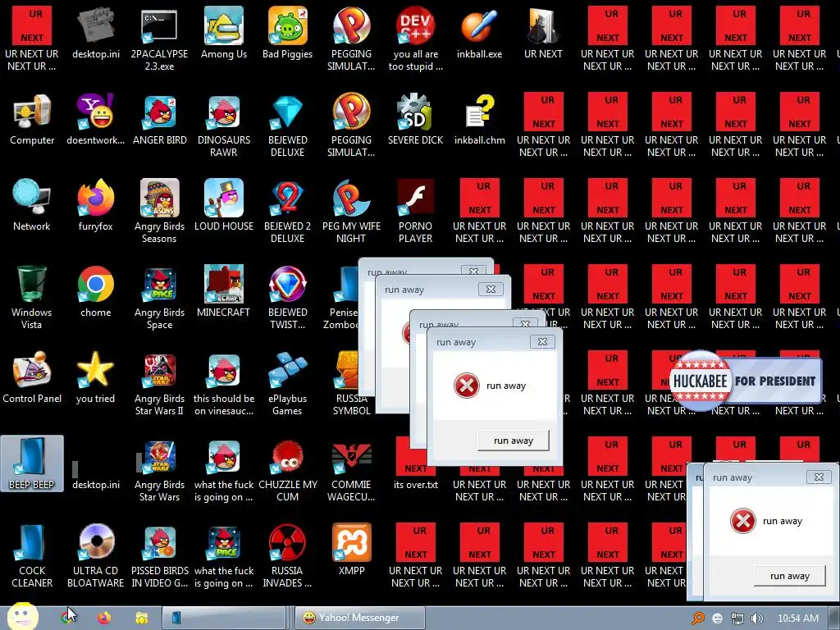Launch PISSED BIRDS IN VIDEO G... shortcut
This screenshot has width=840, height=630.
click(x=160, y=556)
